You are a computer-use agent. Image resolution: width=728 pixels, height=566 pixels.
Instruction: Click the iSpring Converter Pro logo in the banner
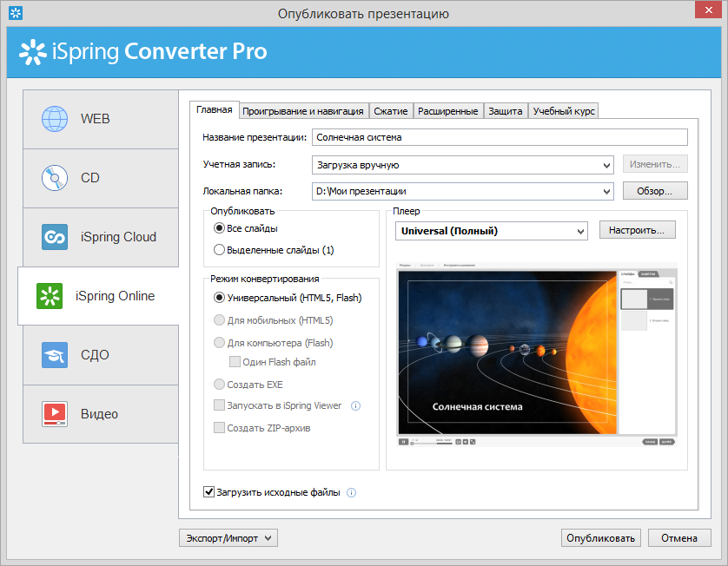143,51
